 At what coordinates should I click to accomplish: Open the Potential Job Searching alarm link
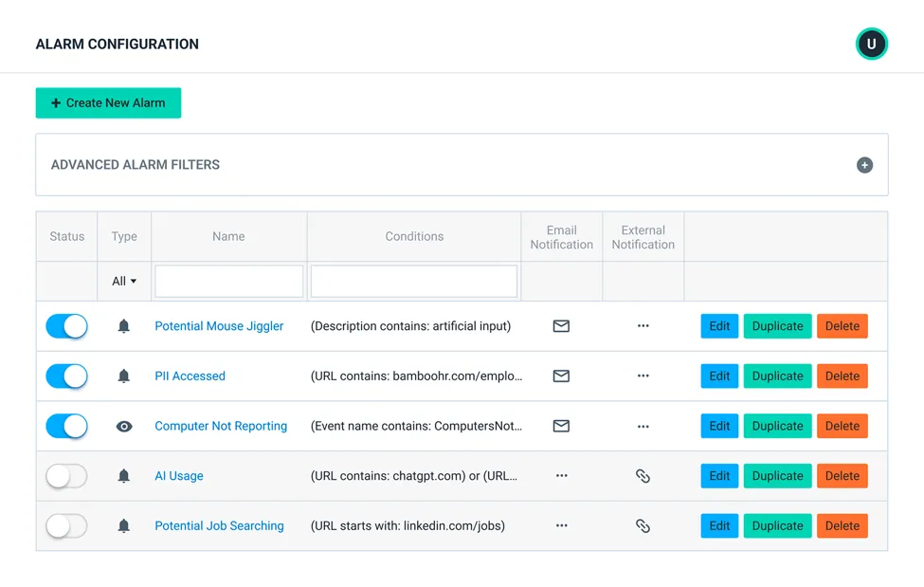219,525
